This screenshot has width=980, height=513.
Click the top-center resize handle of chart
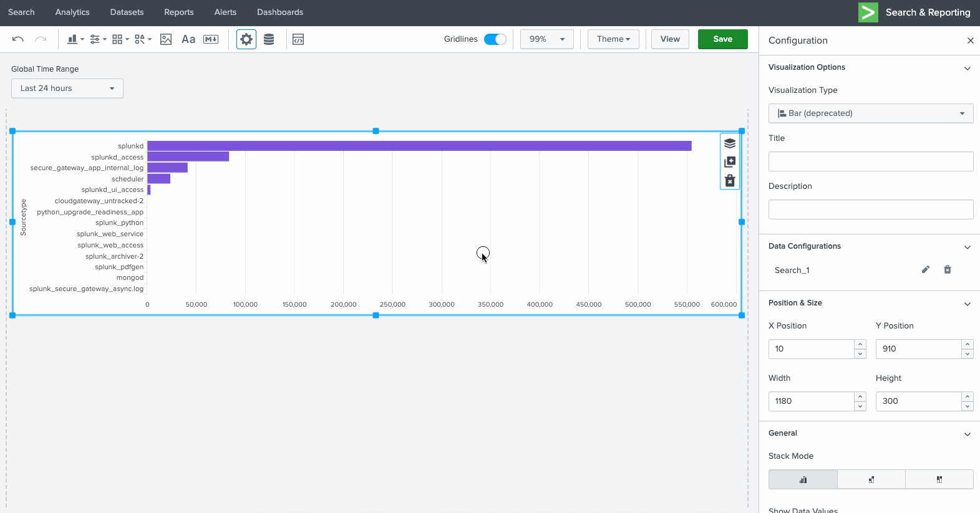pyautogui.click(x=376, y=131)
